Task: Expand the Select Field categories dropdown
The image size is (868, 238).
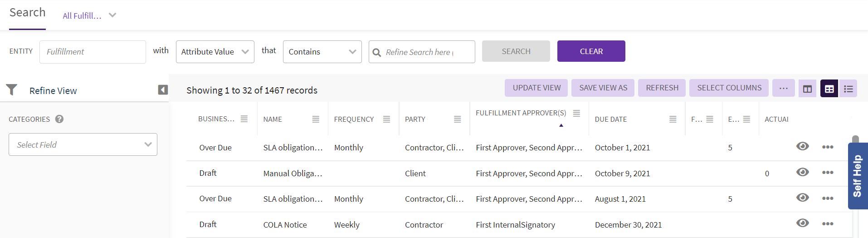Action: (x=83, y=144)
